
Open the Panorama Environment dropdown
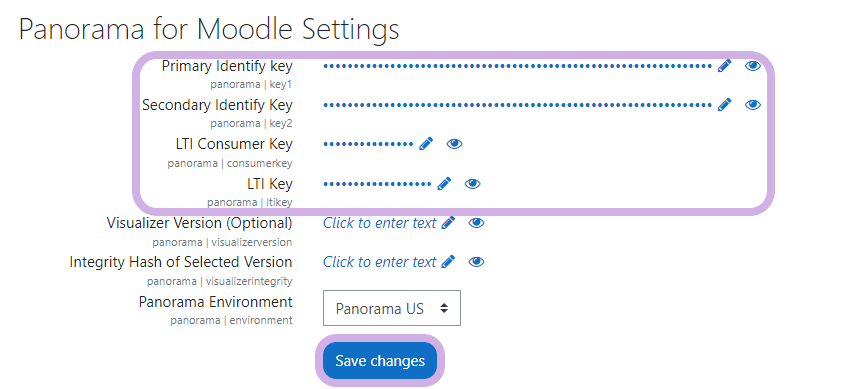pos(392,308)
